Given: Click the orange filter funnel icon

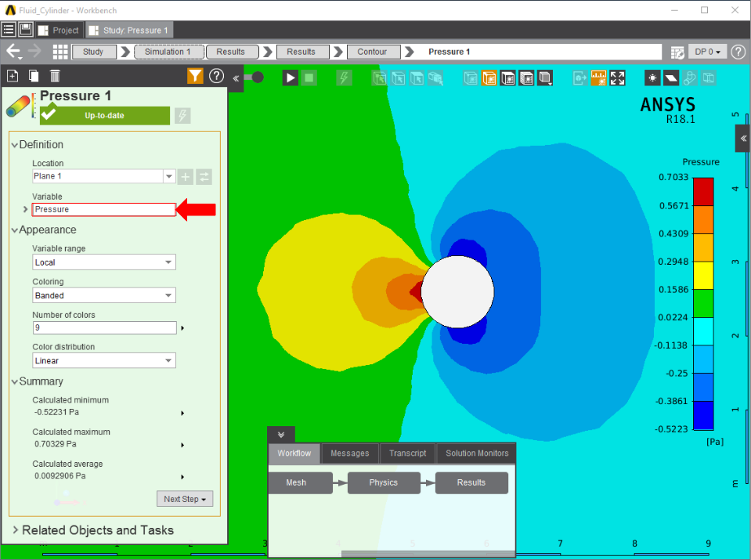Looking at the screenshot, I should click(x=195, y=76).
